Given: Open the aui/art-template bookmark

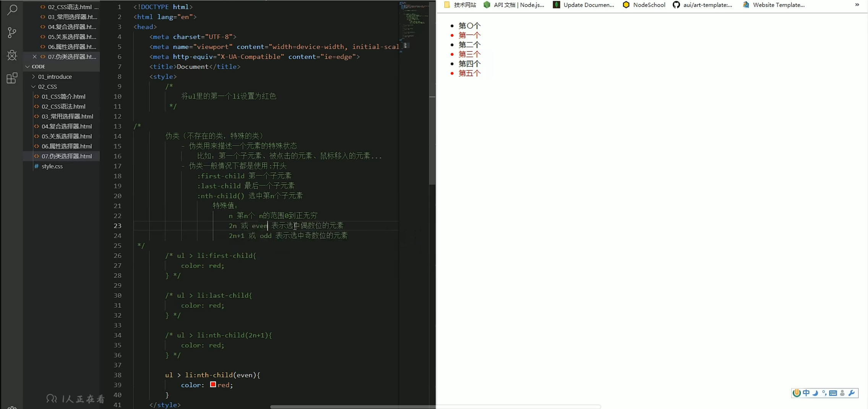Looking at the screenshot, I should (x=703, y=5).
